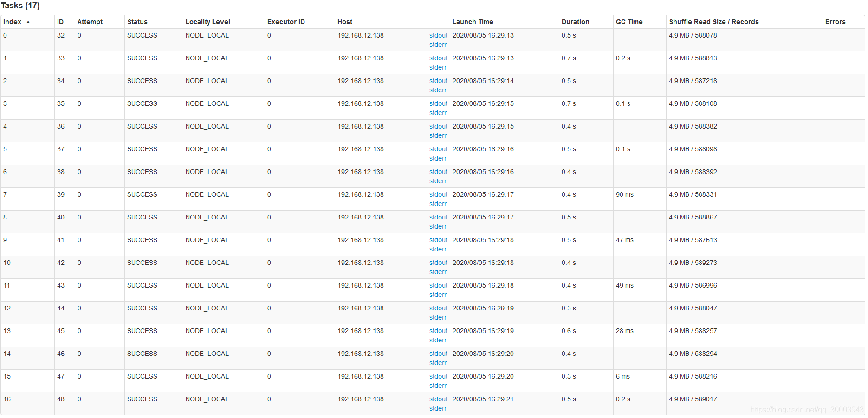Open stderr log for task ID 44
This screenshot has height=418, width=868.
tap(438, 317)
